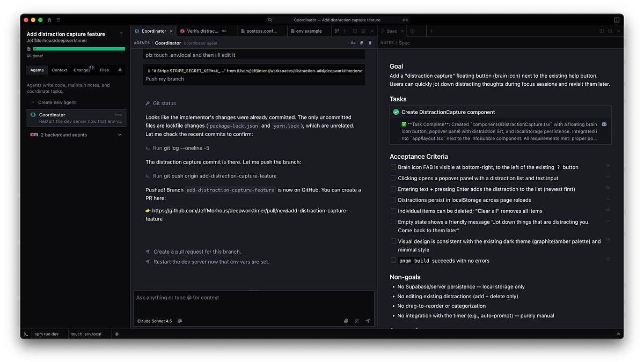The image size is (644, 362).
Task: Add a new terminal with plus icon
Action: coord(117,334)
